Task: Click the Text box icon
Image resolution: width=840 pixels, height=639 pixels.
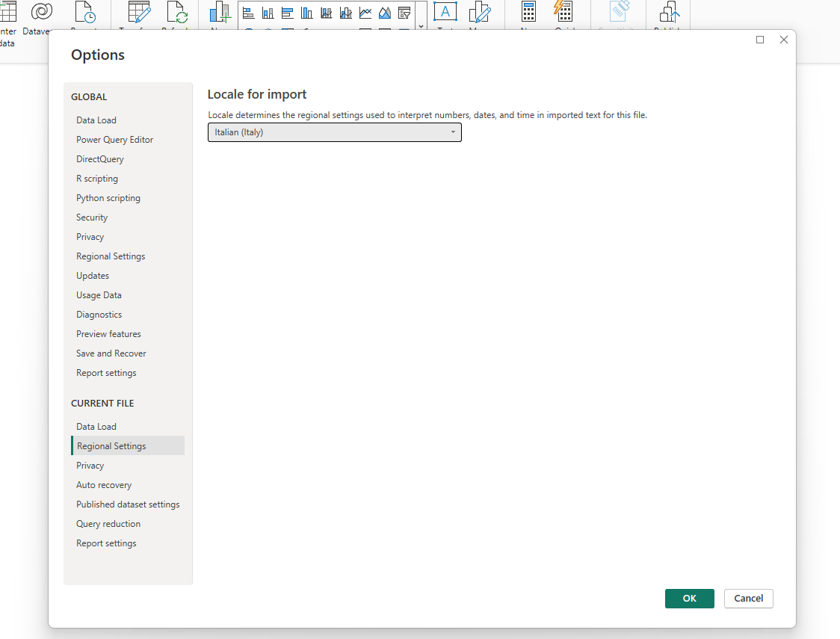Action: (x=445, y=12)
